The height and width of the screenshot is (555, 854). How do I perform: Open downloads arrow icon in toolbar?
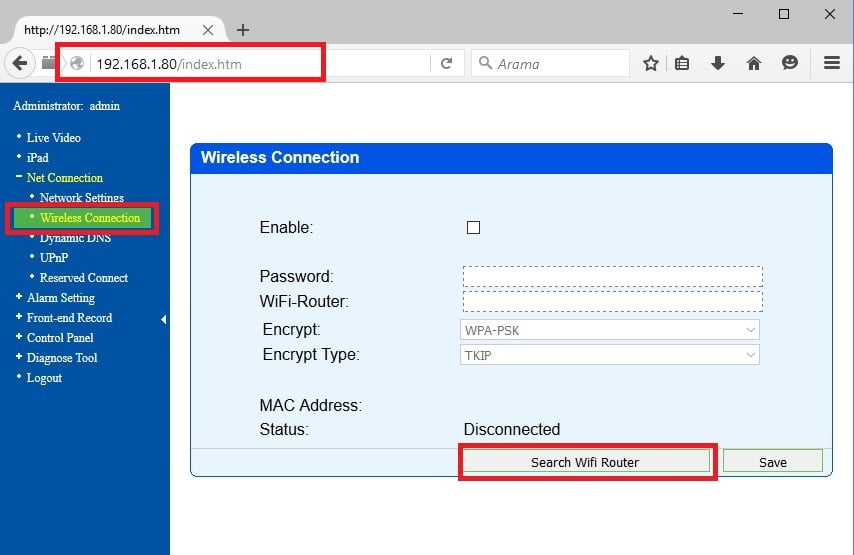pos(718,63)
